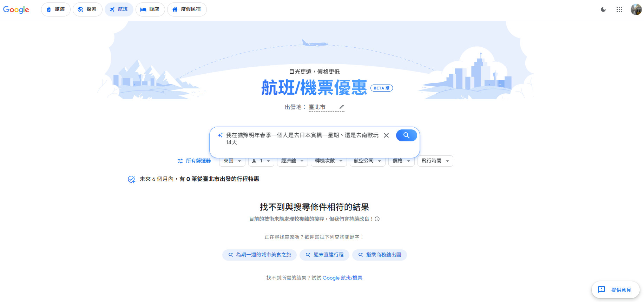The width and height of the screenshot is (644, 302).
Task: Toggle dark mode moon icon
Action: [603, 9]
